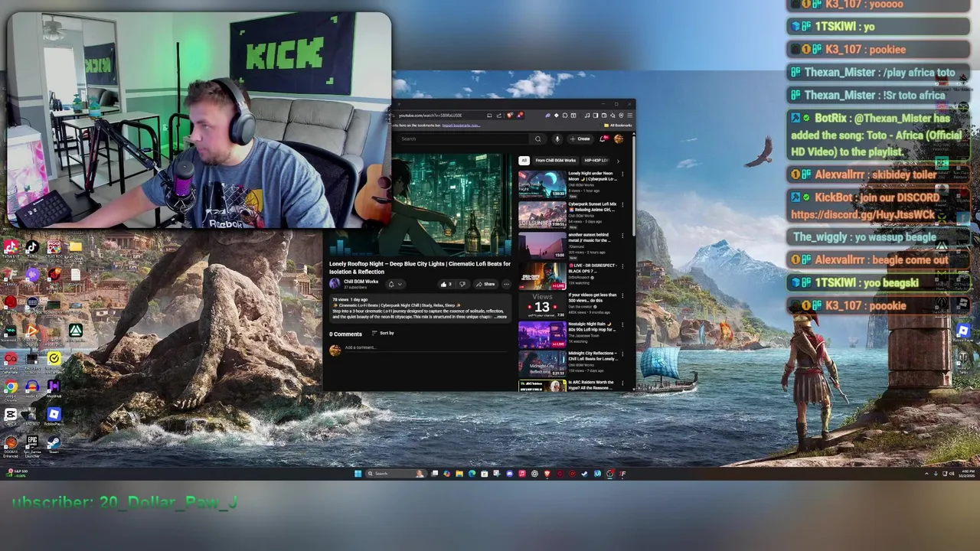Viewport: 980px width, 551px height.
Task: Open the Chill BGM Works channel name
Action: tap(361, 282)
